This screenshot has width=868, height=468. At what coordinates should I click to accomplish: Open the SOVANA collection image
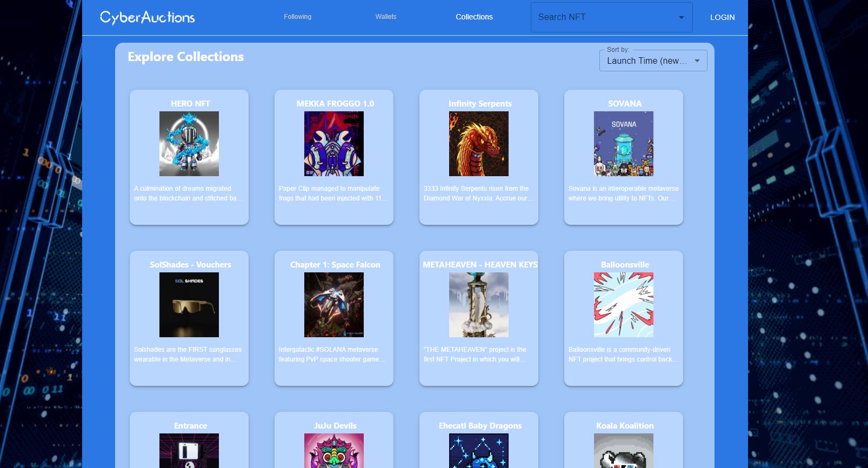tap(624, 144)
